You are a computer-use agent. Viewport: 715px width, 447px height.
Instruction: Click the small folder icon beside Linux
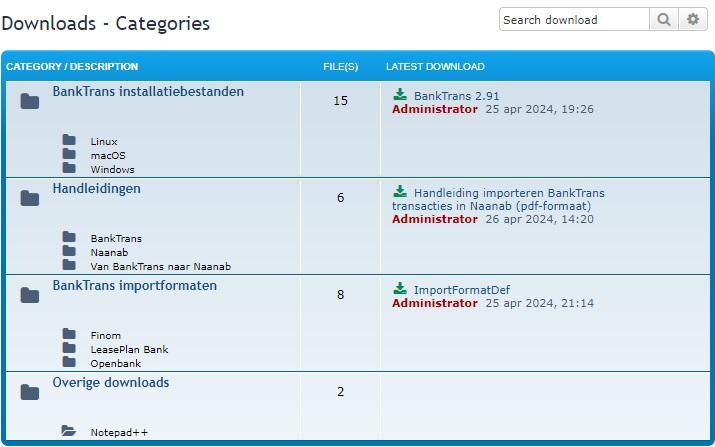tap(69, 141)
